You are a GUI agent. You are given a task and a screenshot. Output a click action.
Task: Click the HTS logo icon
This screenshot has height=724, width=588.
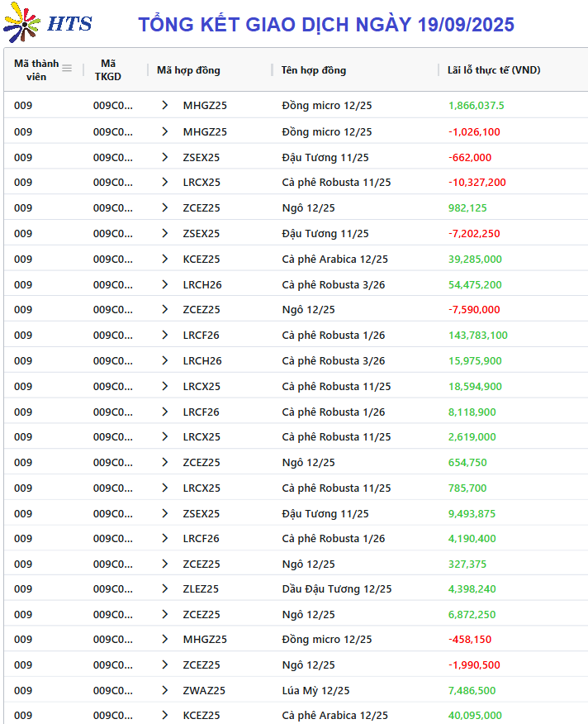point(21,22)
